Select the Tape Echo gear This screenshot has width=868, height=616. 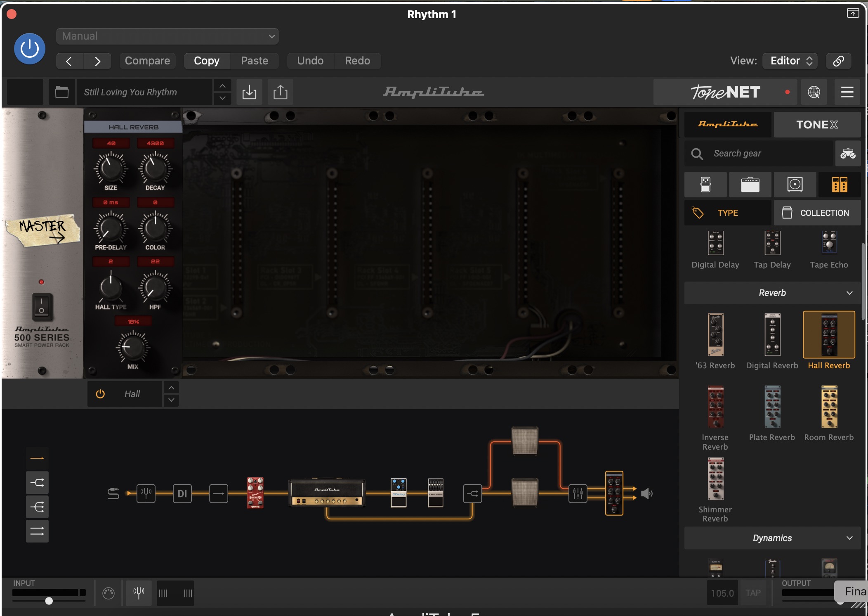pos(829,250)
